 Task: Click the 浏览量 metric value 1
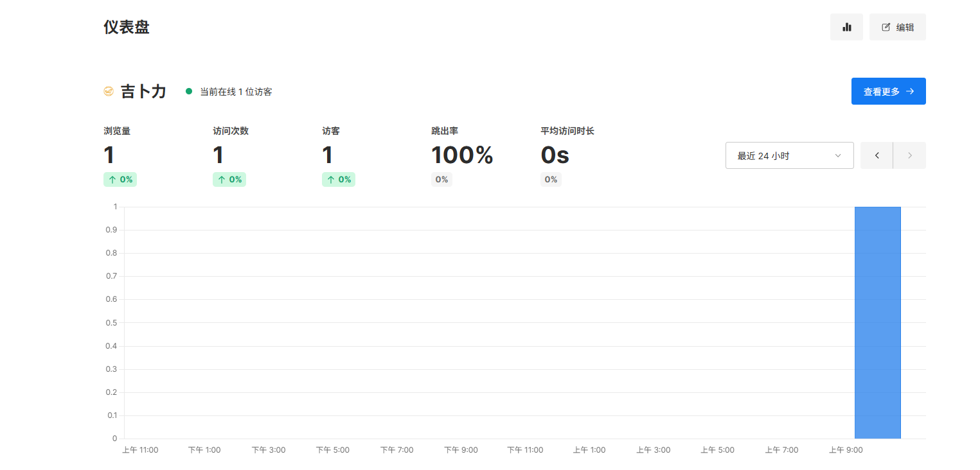pos(109,155)
